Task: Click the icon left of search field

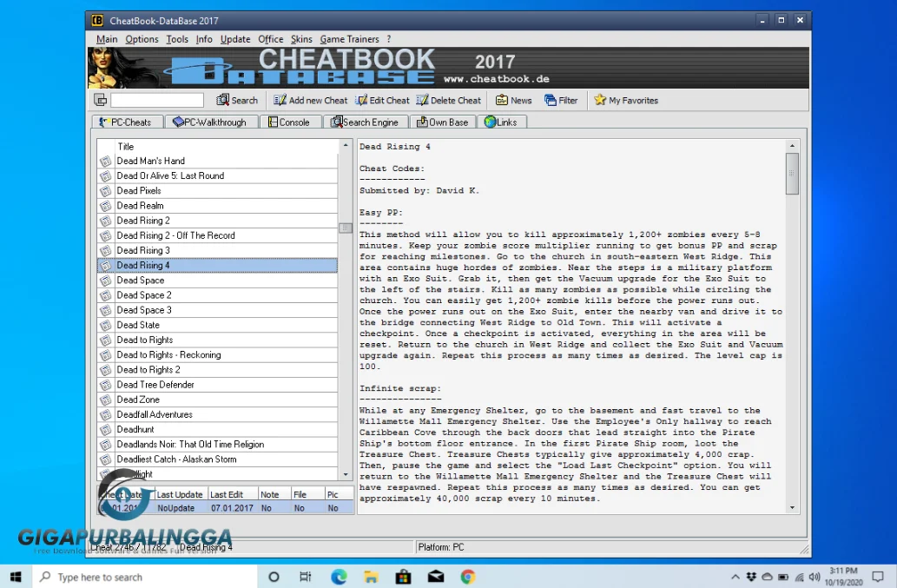Action: [100, 100]
